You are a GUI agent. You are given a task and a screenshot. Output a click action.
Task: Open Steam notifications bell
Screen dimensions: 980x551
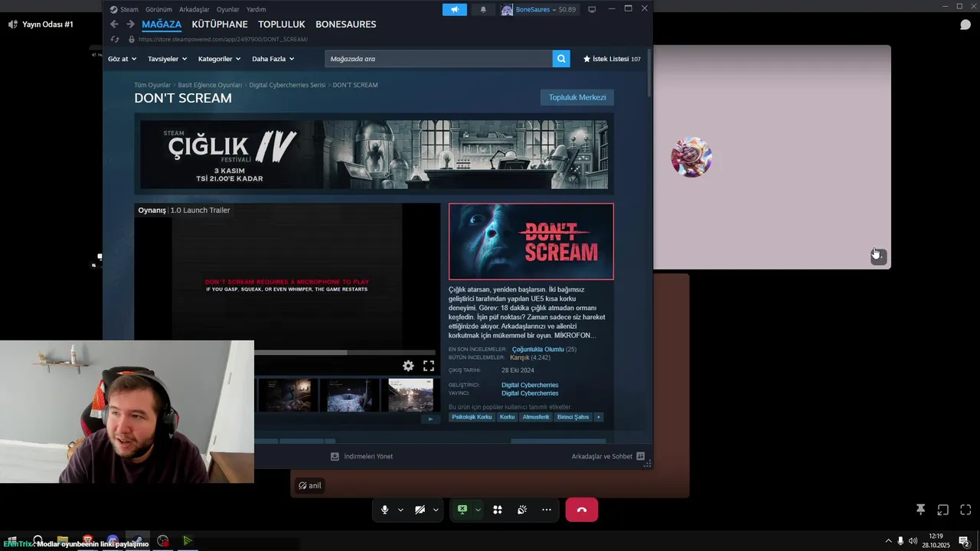point(483,9)
